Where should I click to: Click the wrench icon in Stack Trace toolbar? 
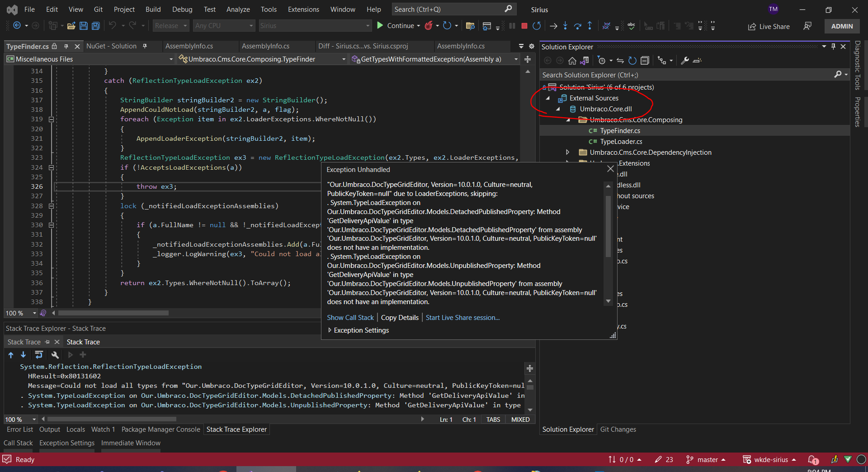click(55, 355)
